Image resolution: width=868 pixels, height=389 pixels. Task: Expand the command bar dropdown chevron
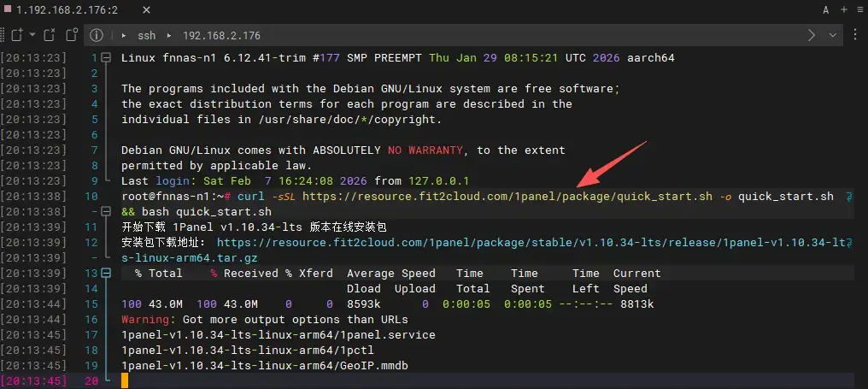833,35
